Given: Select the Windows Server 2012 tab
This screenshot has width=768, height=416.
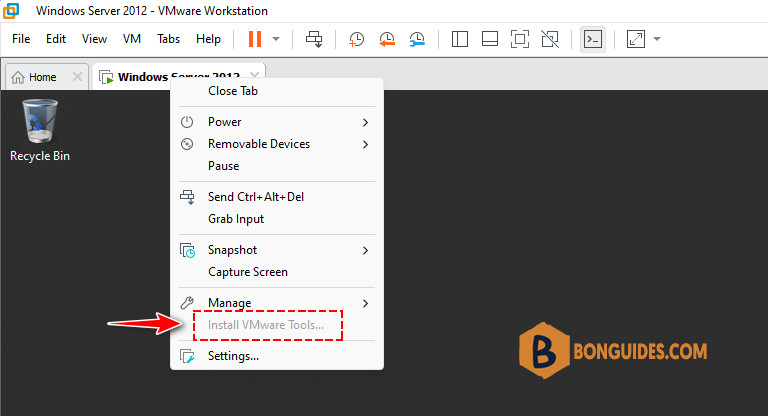Looking at the screenshot, I should point(179,77).
